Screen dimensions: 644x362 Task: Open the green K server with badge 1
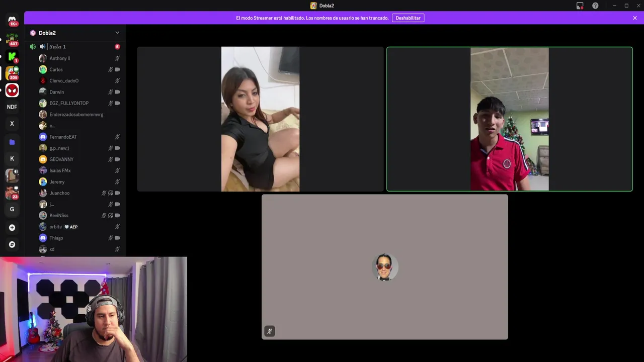click(12, 56)
